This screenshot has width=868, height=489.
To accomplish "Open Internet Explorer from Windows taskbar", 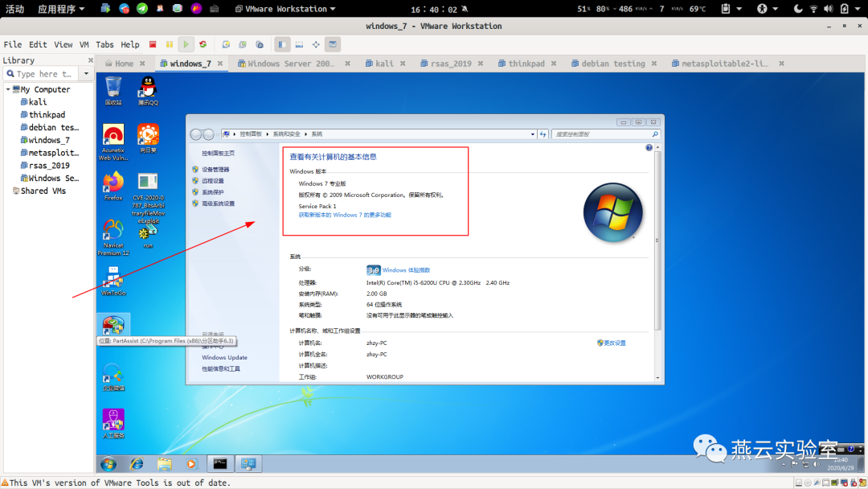I will (136, 464).
